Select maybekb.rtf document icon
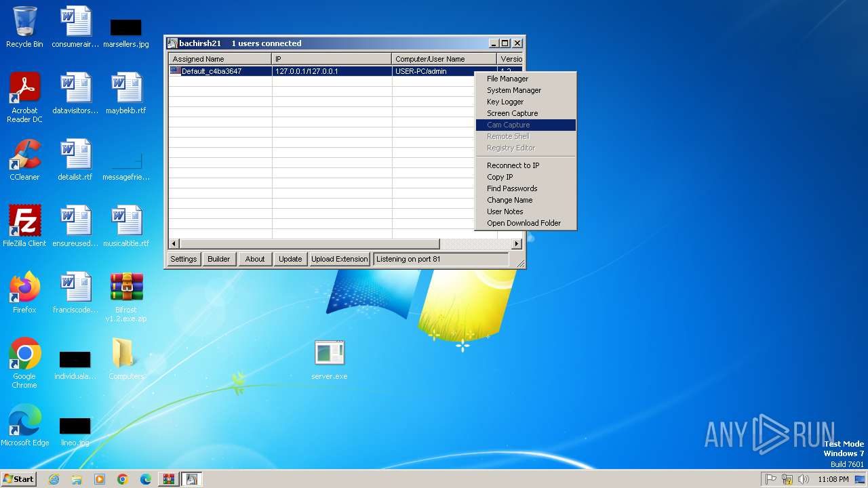 click(x=126, y=94)
